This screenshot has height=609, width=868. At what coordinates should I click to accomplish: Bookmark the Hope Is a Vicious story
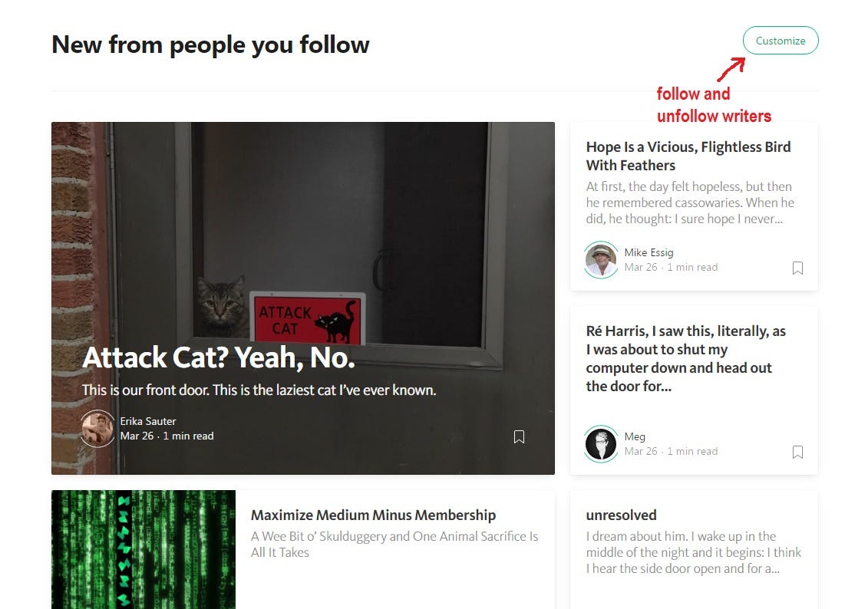pyautogui.click(x=797, y=268)
